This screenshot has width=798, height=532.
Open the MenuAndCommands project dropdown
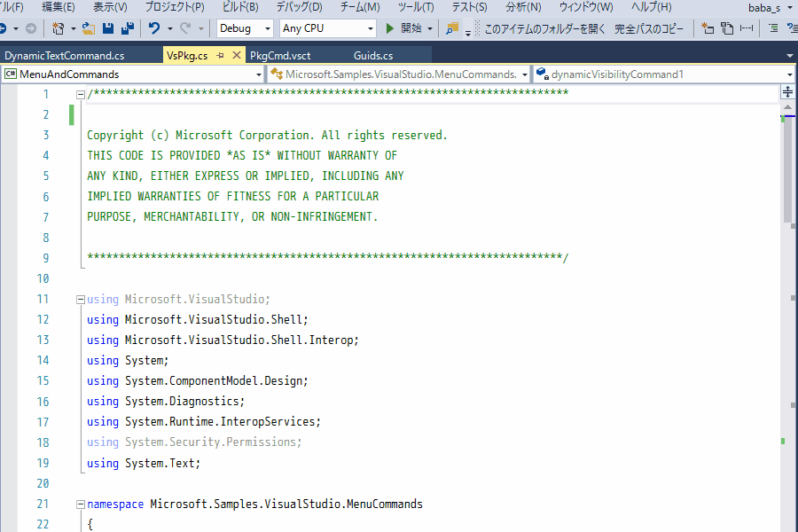(259, 74)
